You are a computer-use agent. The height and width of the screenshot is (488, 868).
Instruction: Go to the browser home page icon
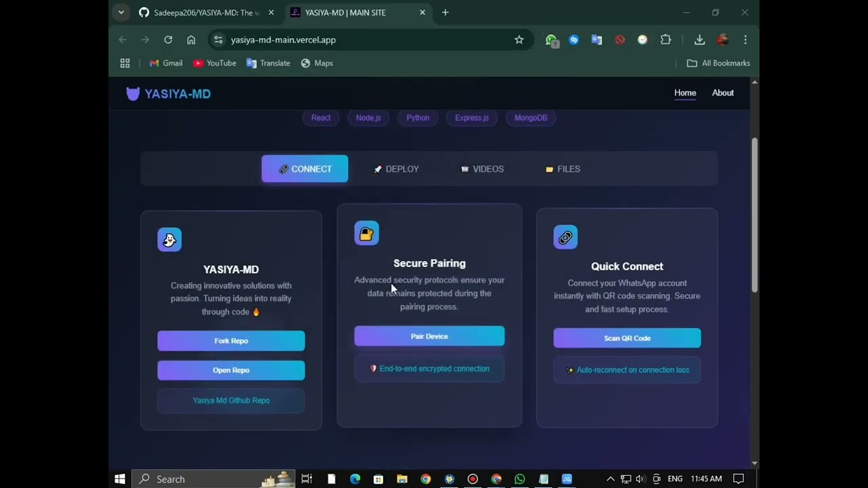pyautogui.click(x=191, y=40)
